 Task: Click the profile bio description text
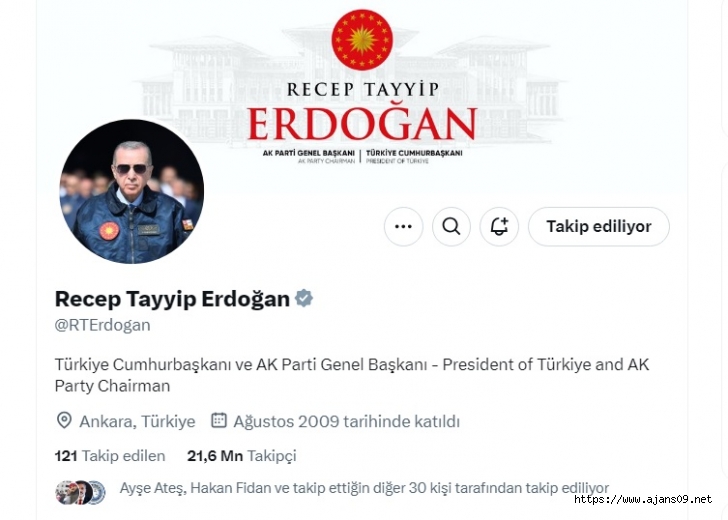[x=352, y=375]
